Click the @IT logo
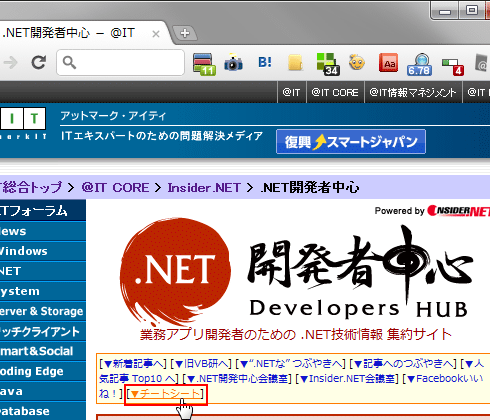The image size is (490, 420). (x=23, y=123)
